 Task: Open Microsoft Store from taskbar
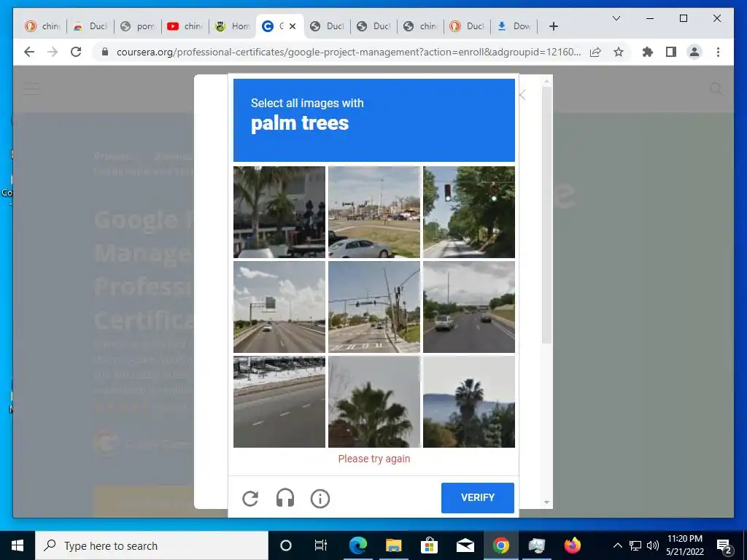[x=429, y=545]
